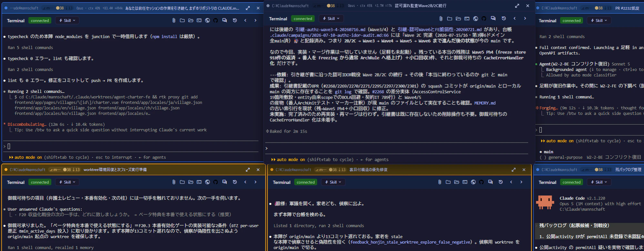This screenshot has width=644, height=251.
Task: Click globe icon in 裏目付構造の優先修復 panel
Action: (x=473, y=182)
